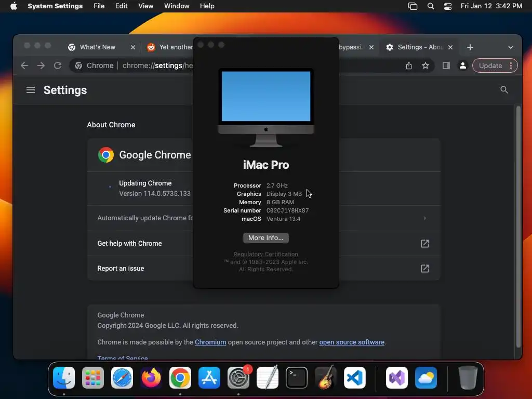This screenshot has width=532, height=399.
Task: Launch Firefox from the Dock
Action: [151, 378]
